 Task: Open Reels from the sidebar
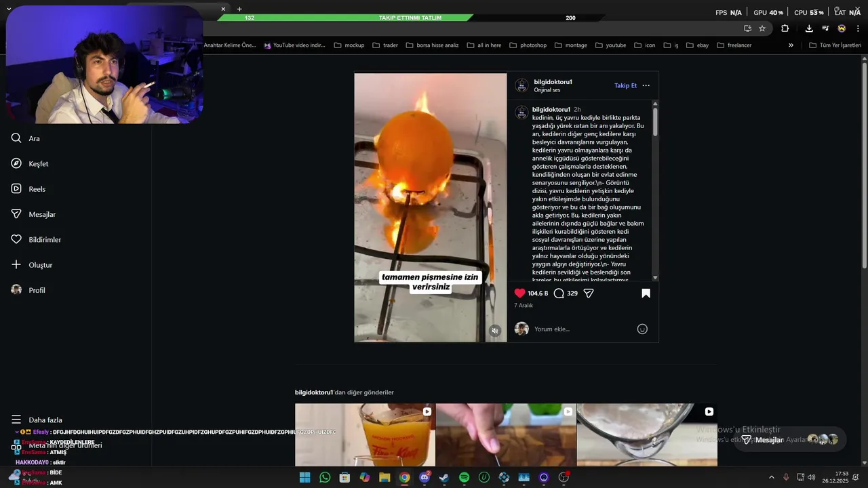(28, 189)
